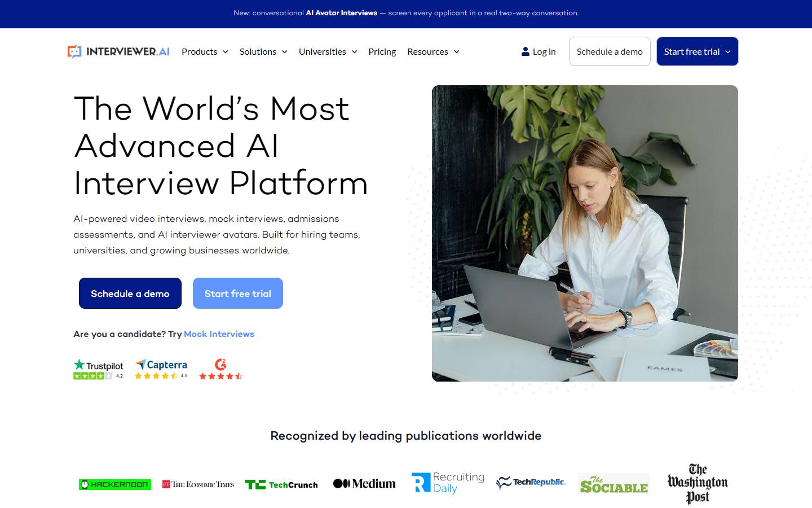The height and width of the screenshot is (508, 812).
Task: Expand the Universities menu
Action: [x=328, y=51]
